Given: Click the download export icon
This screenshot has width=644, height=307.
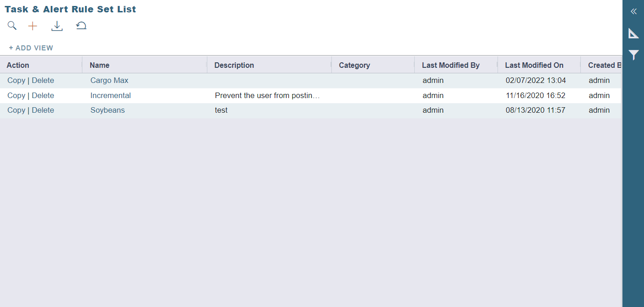Looking at the screenshot, I should (x=57, y=26).
